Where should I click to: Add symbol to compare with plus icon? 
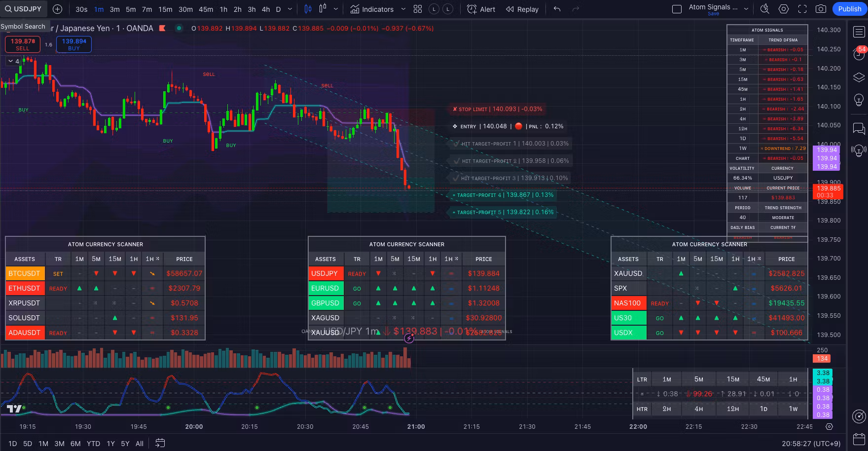coord(57,9)
